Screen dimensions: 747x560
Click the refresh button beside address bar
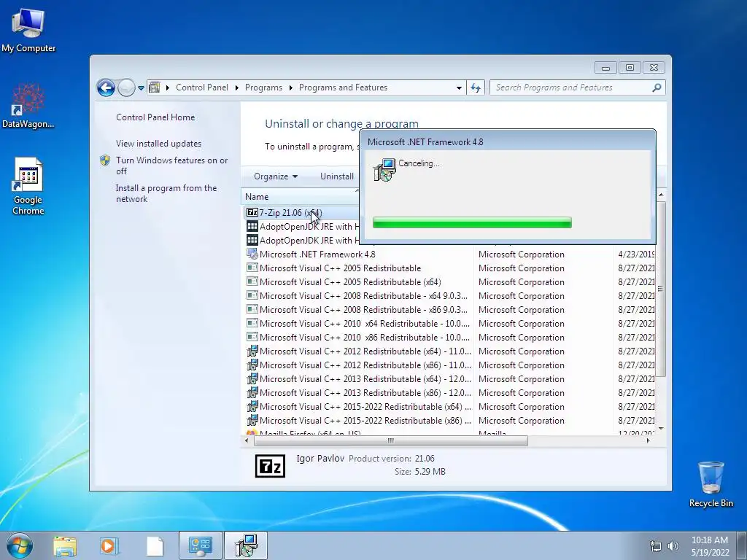[x=476, y=87]
